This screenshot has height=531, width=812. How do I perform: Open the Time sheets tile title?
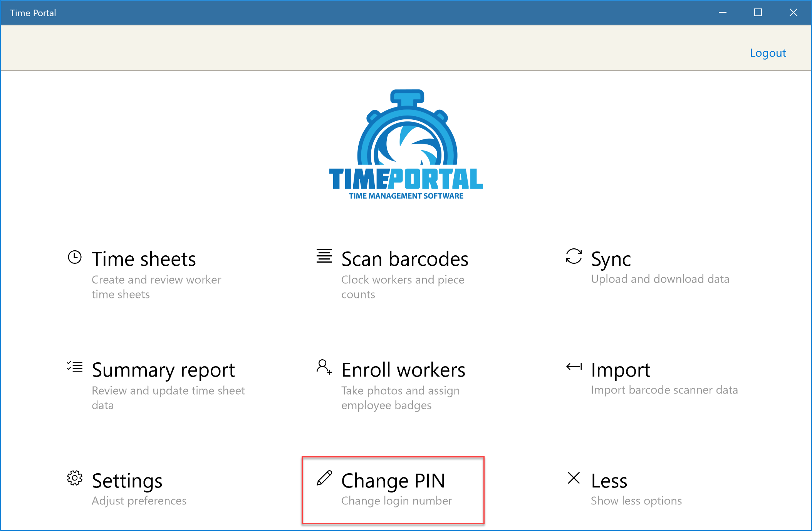pos(144,259)
